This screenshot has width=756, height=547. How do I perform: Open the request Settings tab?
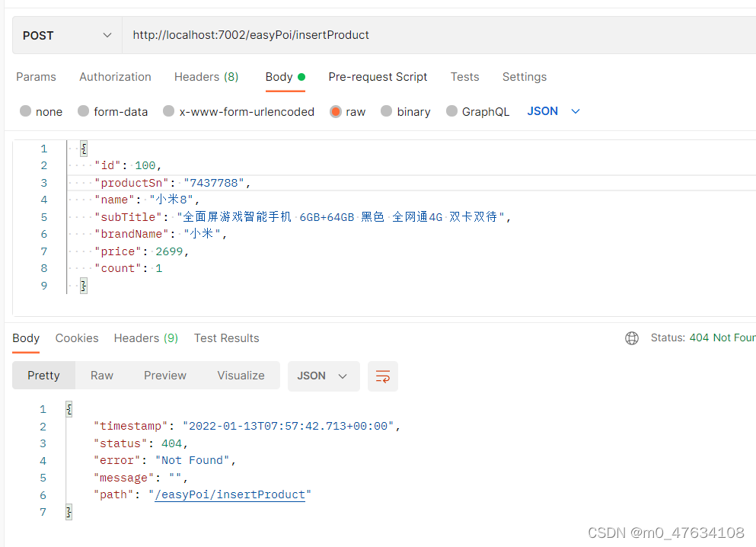point(525,77)
